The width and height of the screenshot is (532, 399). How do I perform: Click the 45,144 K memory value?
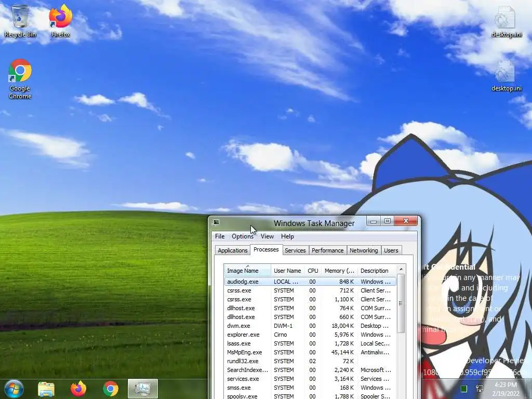tap(342, 352)
